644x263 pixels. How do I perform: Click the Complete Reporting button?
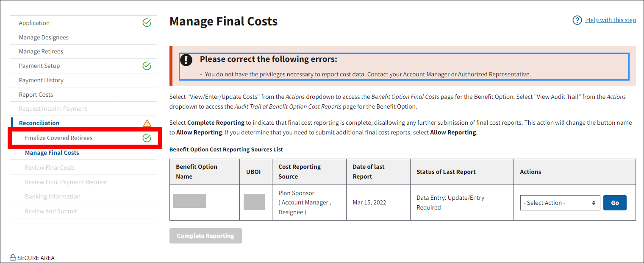pos(205,236)
